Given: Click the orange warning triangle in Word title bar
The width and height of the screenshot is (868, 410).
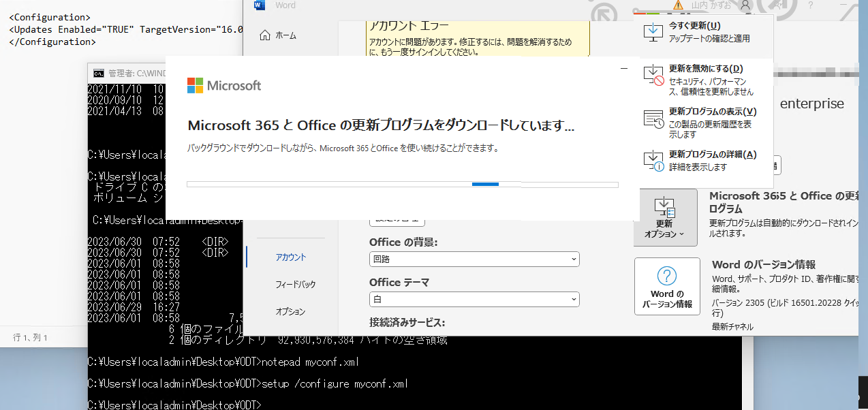Looking at the screenshot, I should [677, 5].
